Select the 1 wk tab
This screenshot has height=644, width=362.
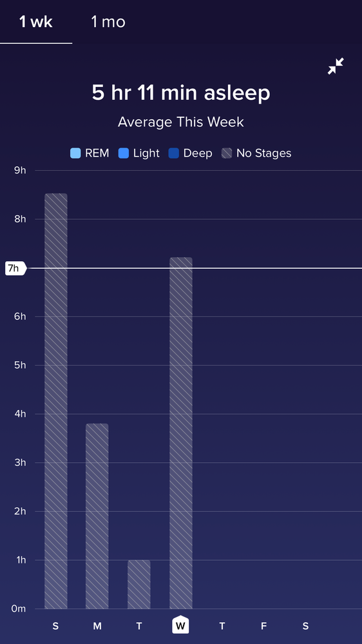click(x=35, y=22)
